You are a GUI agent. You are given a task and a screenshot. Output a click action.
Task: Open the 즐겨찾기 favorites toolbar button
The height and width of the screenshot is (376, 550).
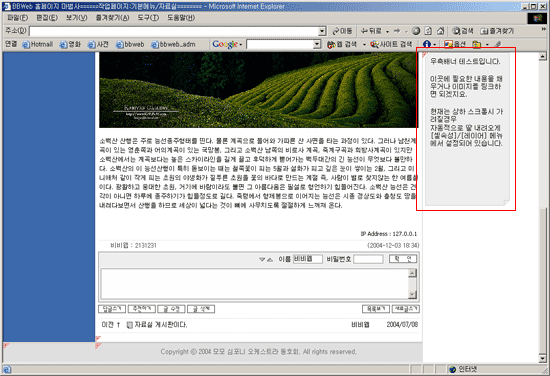pos(497,31)
